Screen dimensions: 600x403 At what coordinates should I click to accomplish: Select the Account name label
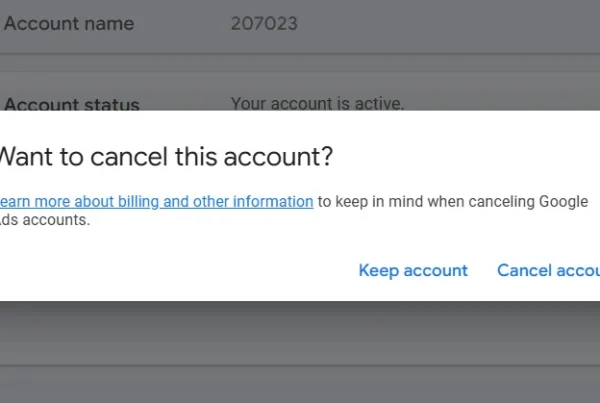(x=69, y=23)
